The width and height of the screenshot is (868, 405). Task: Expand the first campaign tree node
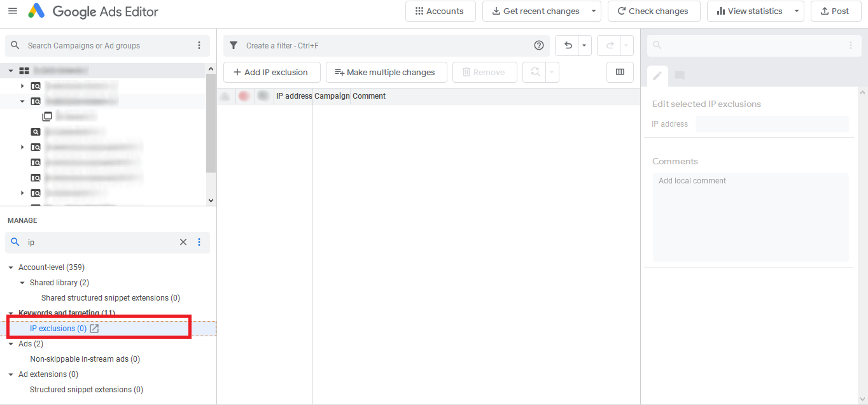point(22,86)
